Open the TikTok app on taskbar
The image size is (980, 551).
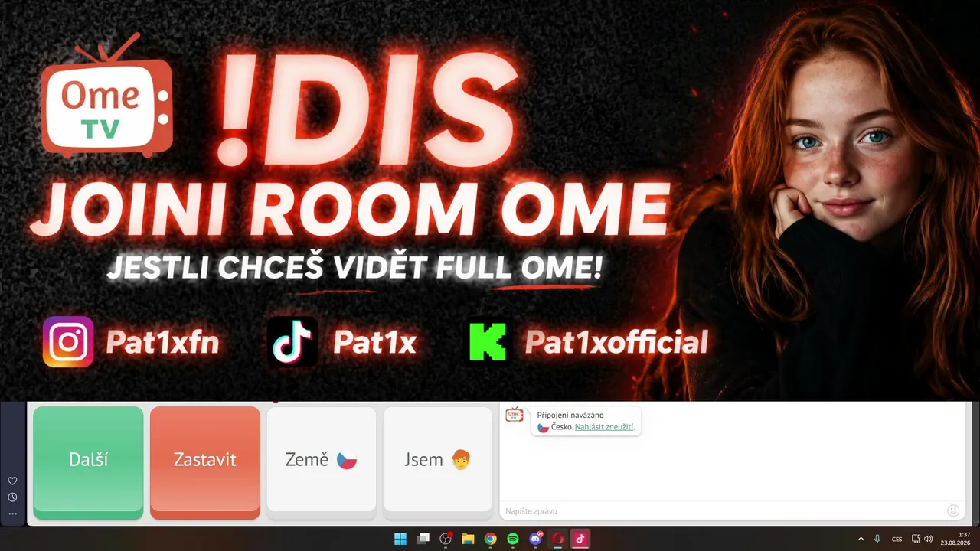coord(580,539)
